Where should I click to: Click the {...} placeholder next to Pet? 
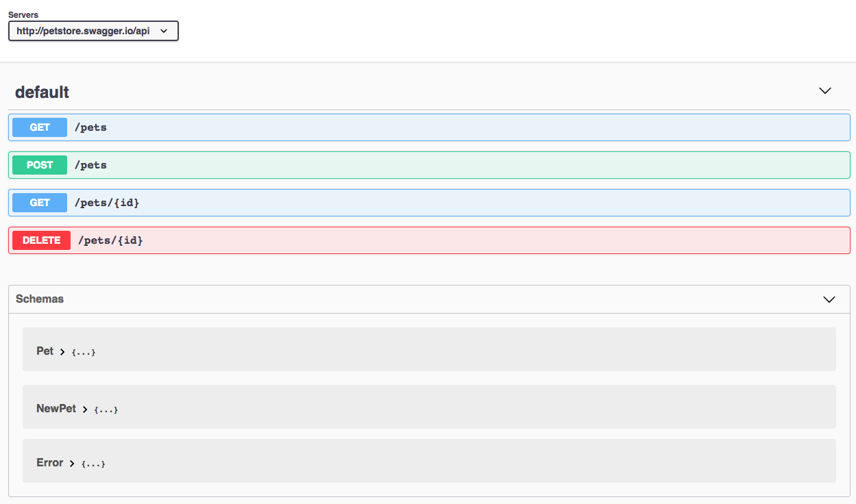tap(84, 352)
